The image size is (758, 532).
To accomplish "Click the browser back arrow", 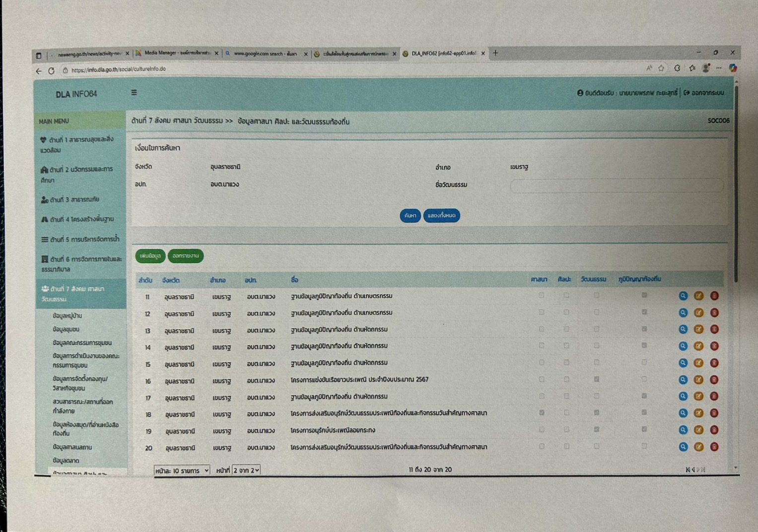I will click(39, 71).
